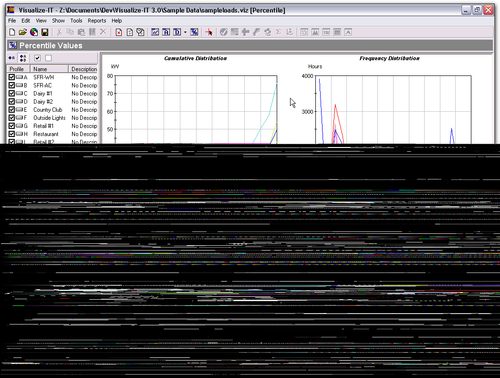Screen dimensions: 500x378
Task: Click the red pointer selection toolbar icon
Action: tap(209, 32)
